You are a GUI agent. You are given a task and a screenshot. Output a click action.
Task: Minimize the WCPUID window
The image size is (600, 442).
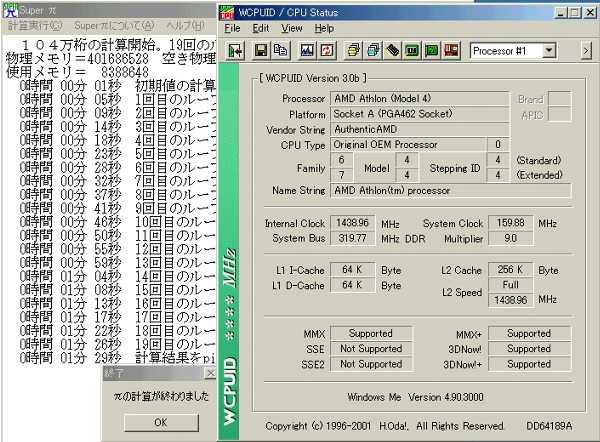(x=561, y=13)
